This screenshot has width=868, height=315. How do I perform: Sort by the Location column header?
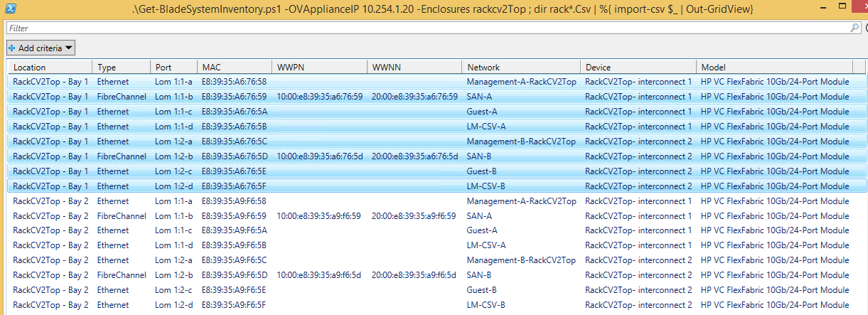coord(50,67)
